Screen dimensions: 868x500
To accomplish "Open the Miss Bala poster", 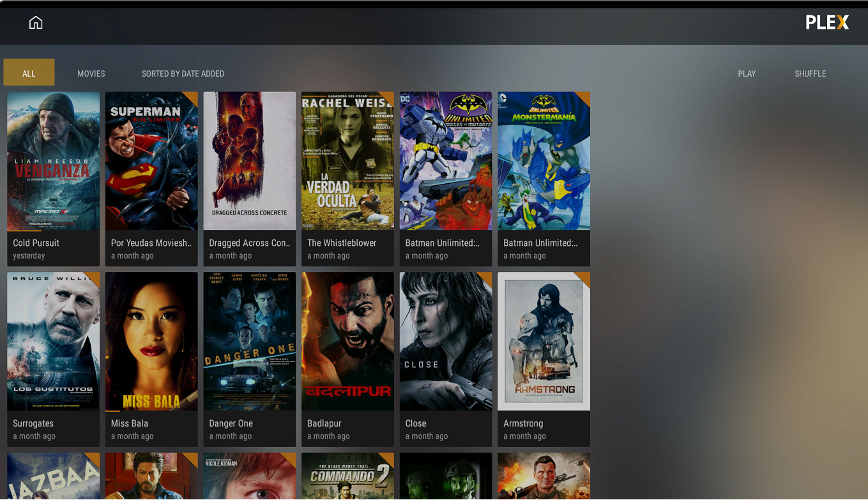I will click(x=151, y=342).
